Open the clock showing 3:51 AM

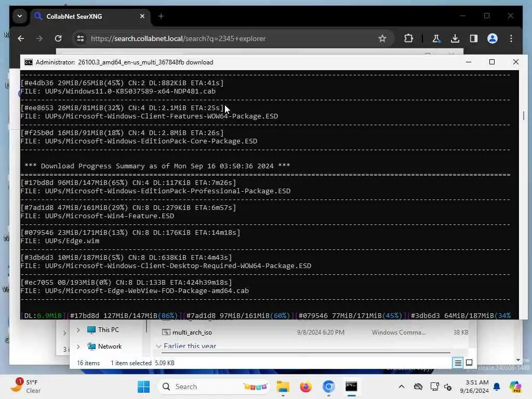pyautogui.click(x=474, y=387)
